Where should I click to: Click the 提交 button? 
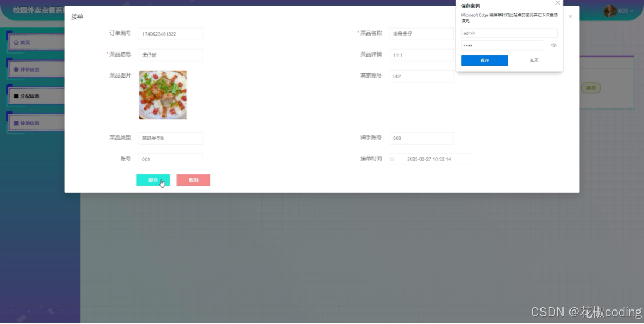[153, 180]
